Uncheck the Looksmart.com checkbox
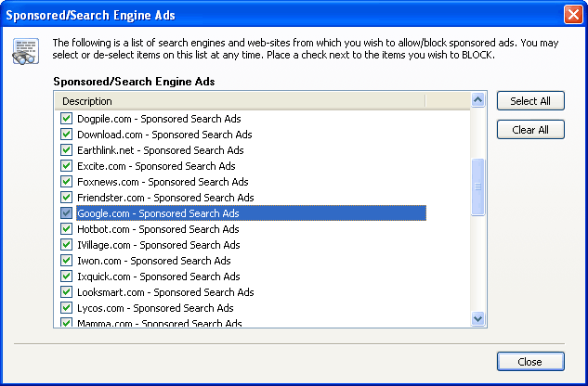The image size is (588, 386). coord(66,292)
